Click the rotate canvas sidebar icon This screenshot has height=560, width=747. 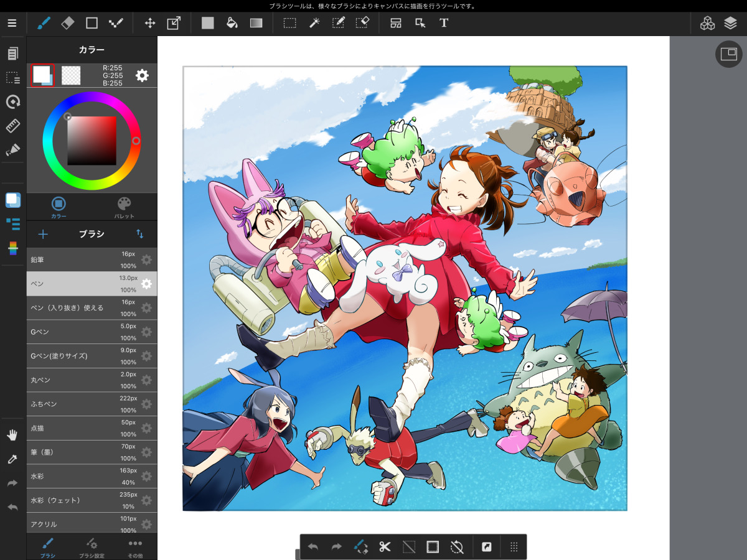click(x=12, y=101)
